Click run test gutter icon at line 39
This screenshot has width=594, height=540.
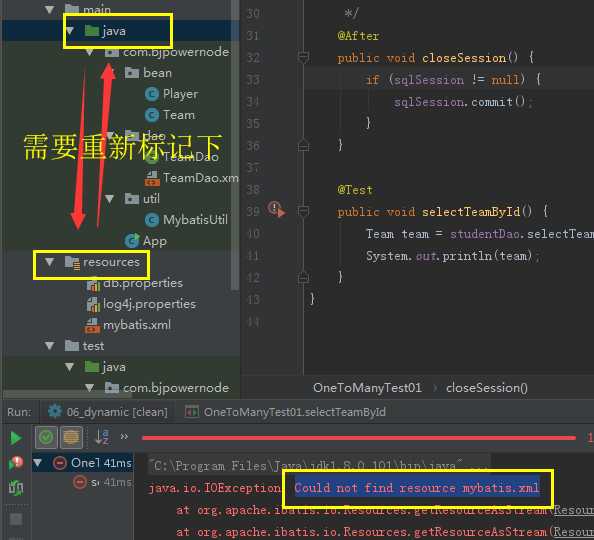pyautogui.click(x=277, y=209)
